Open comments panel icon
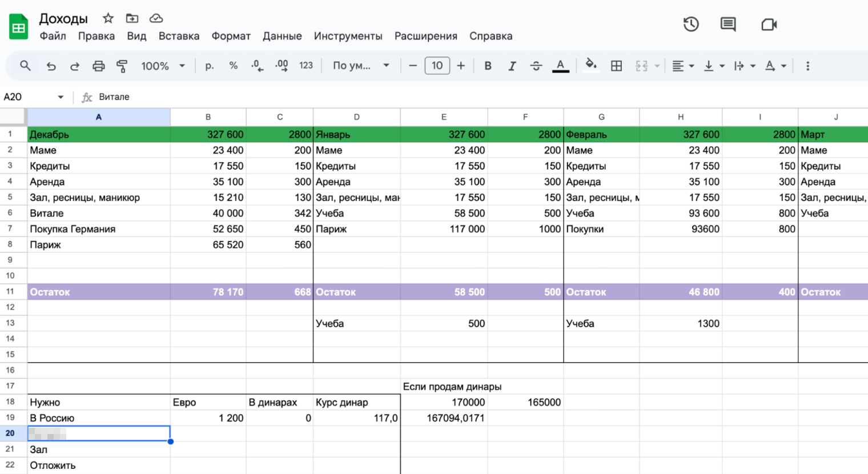This screenshot has height=474, width=868. [x=728, y=24]
